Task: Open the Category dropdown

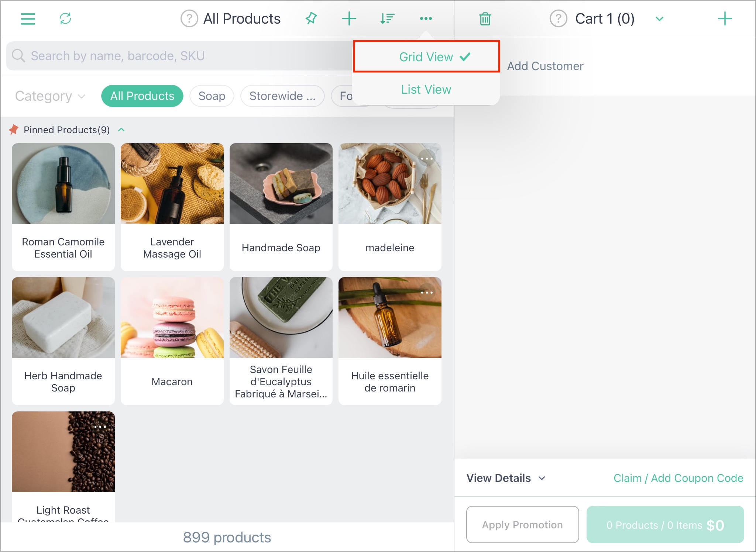Action: click(50, 96)
